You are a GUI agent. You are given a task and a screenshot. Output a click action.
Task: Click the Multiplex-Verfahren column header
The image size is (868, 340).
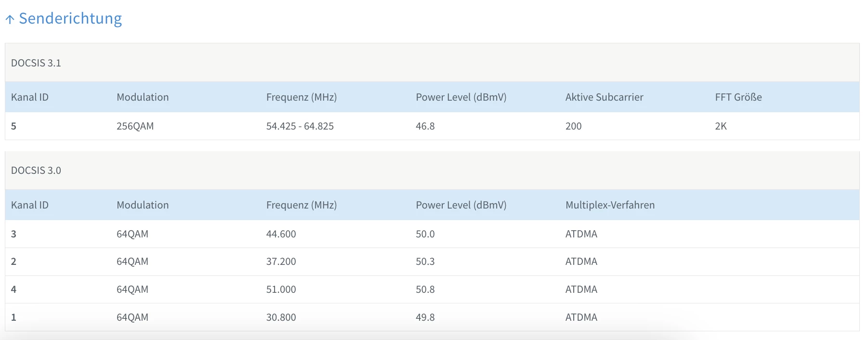(610, 205)
